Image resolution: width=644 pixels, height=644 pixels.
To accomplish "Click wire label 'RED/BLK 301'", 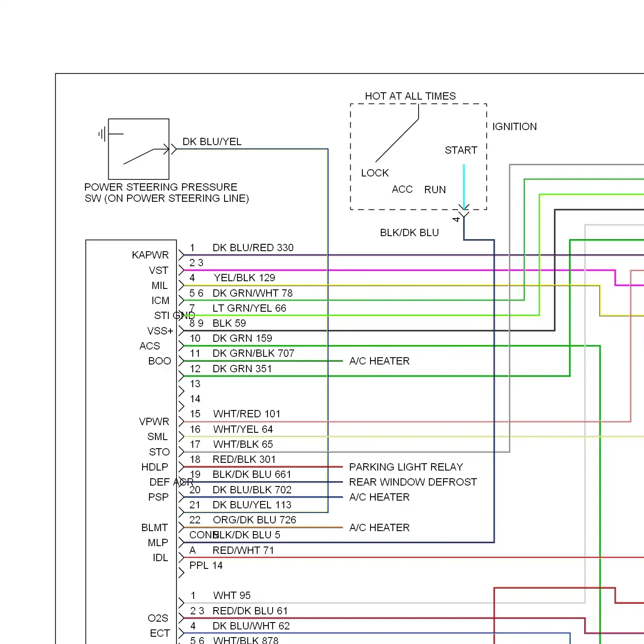I will click(x=244, y=459).
